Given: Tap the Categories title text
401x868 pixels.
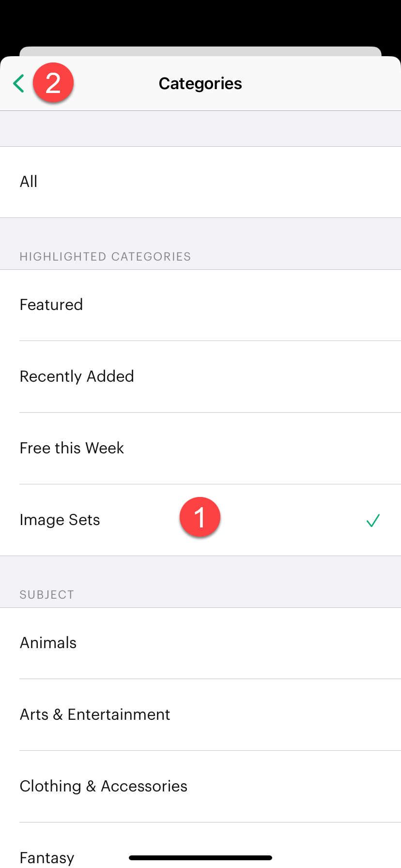Looking at the screenshot, I should coord(200,83).
